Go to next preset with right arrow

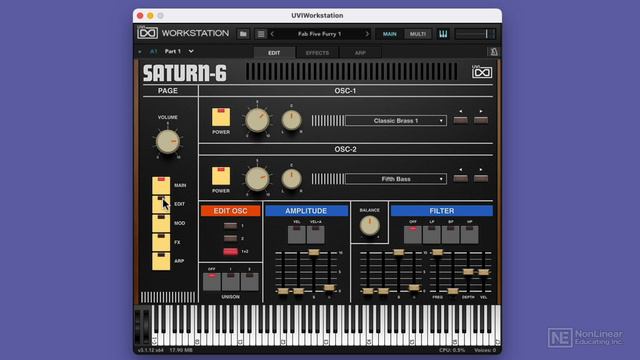tap(367, 34)
